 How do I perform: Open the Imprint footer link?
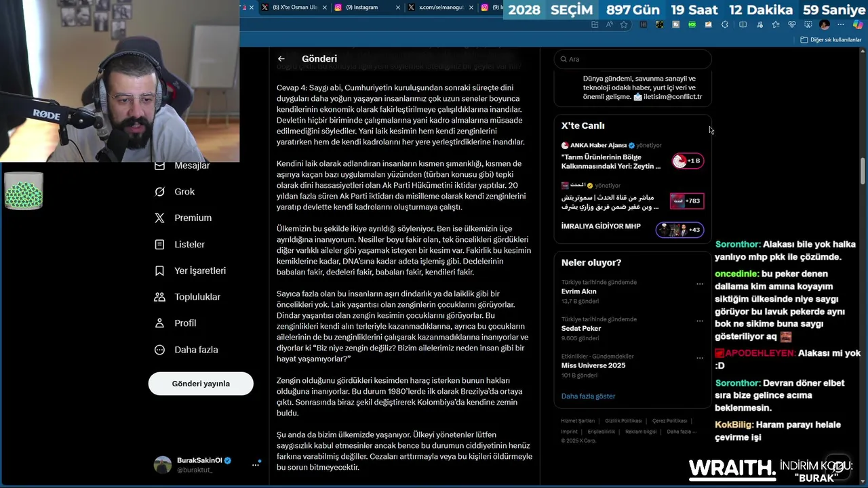click(x=569, y=432)
